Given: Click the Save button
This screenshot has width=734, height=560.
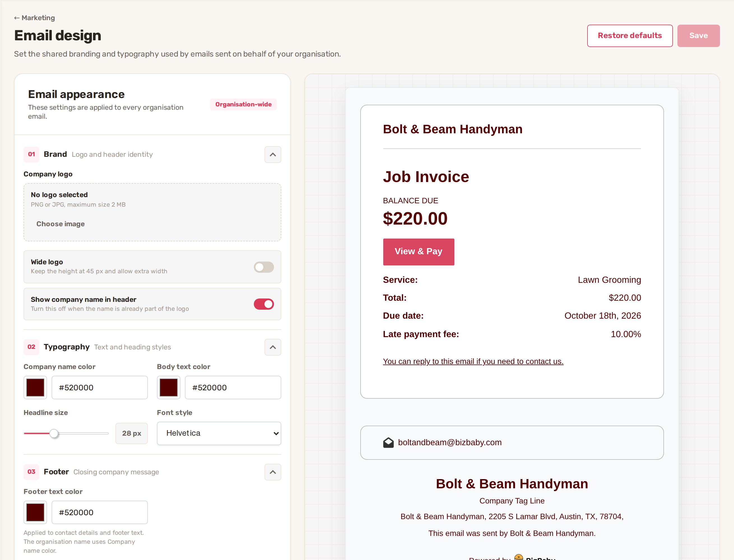Looking at the screenshot, I should (698, 36).
